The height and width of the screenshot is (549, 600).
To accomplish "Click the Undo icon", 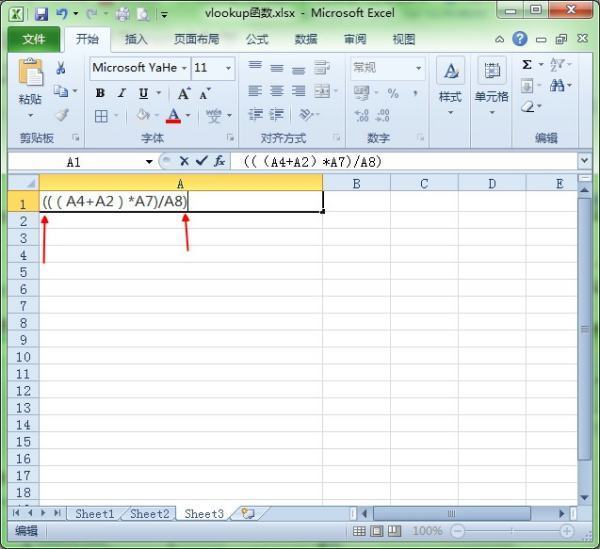I will click(62, 14).
